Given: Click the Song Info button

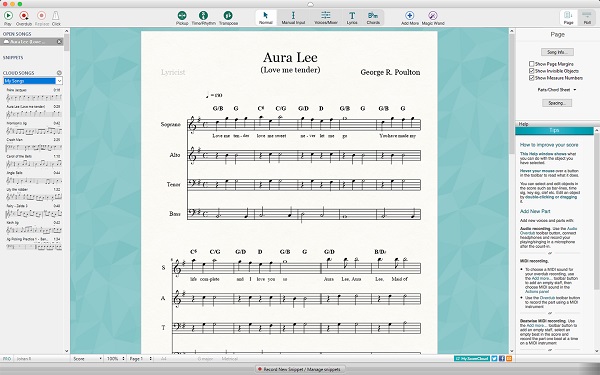Looking at the screenshot, I should [557, 52].
